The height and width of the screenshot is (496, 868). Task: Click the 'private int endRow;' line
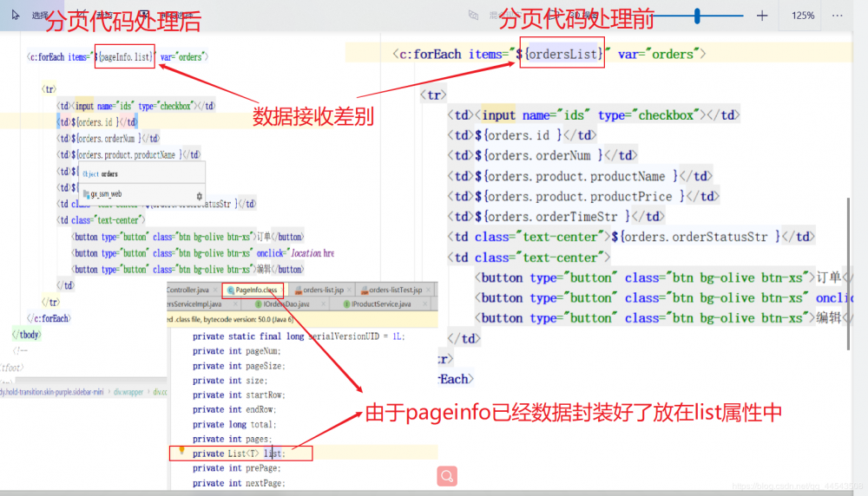pos(234,410)
